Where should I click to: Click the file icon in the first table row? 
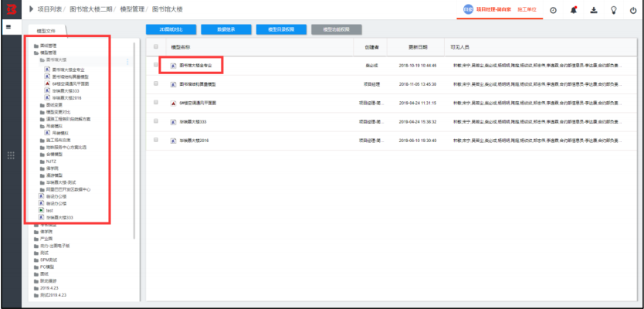(173, 66)
